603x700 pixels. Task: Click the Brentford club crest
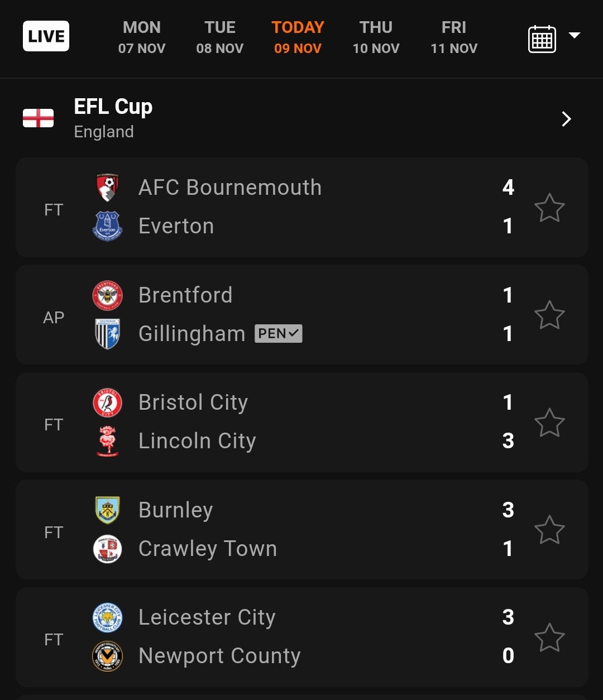(107, 295)
